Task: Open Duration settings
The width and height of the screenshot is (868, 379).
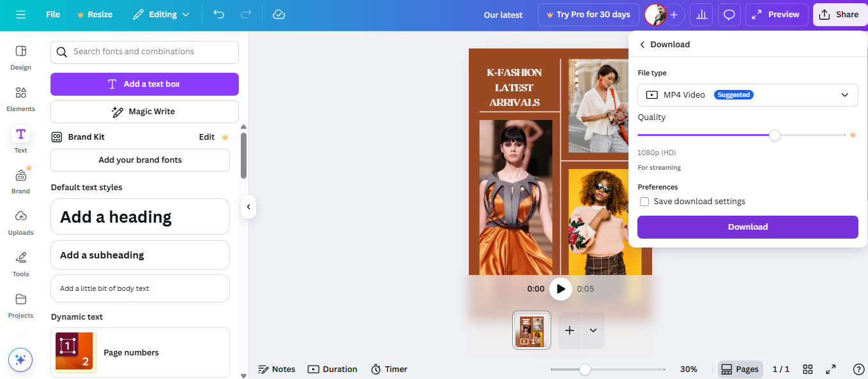Action: point(332,369)
